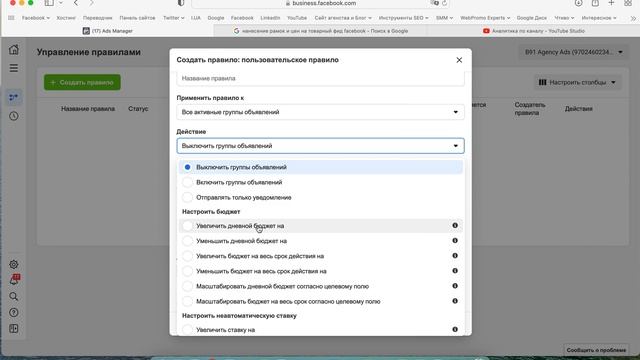640x360 pixels.
Task: Open notifications bell in sidebar
Action: [x=14, y=280]
